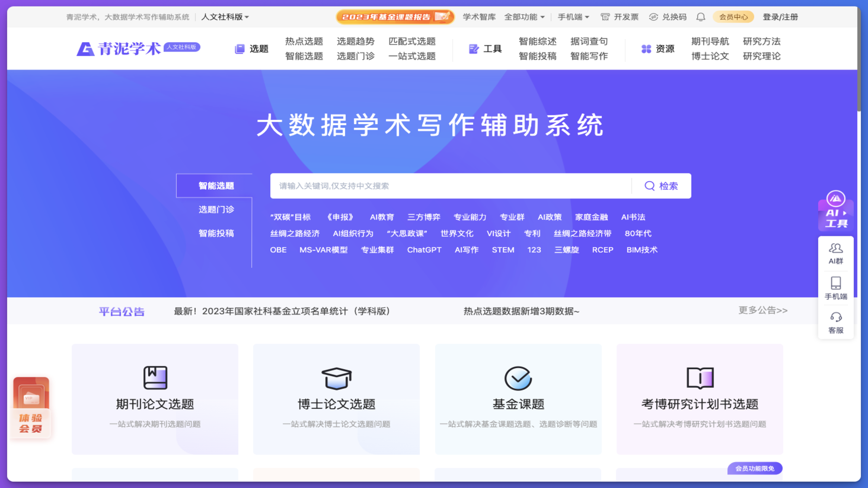Open the 选题 topic selection menu icon

click(x=239, y=49)
